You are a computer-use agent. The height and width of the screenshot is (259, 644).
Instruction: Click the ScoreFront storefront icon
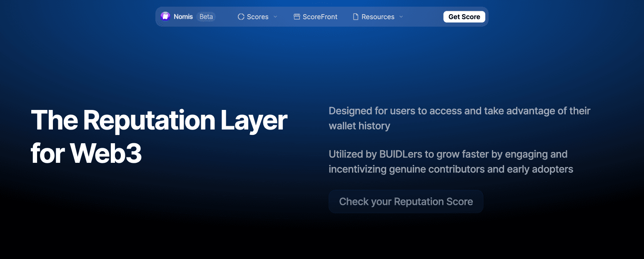coord(297,17)
